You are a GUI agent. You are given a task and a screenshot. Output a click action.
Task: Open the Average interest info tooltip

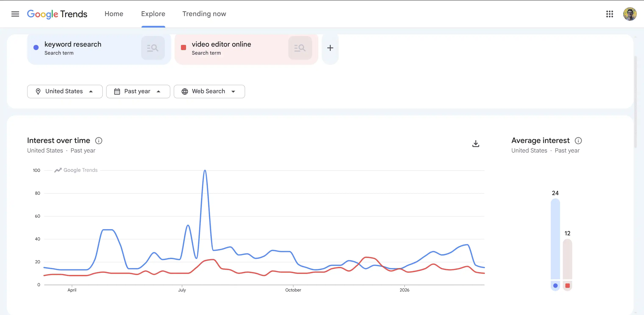pyautogui.click(x=579, y=140)
